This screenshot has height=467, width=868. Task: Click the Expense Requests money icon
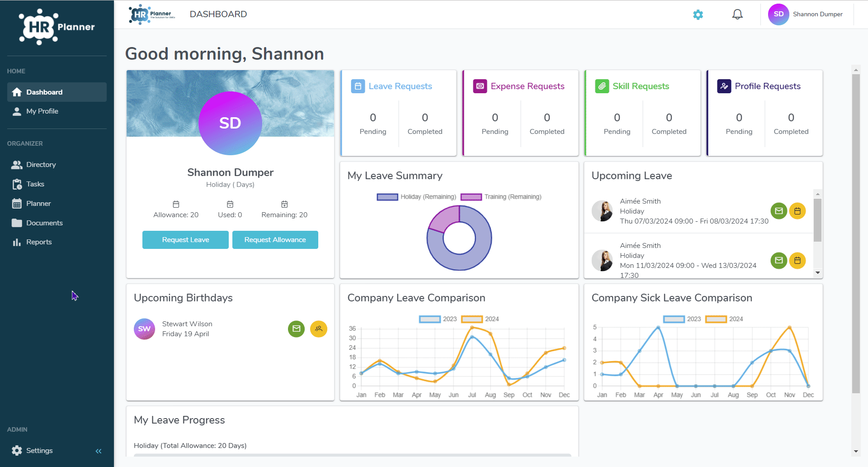[480, 86]
